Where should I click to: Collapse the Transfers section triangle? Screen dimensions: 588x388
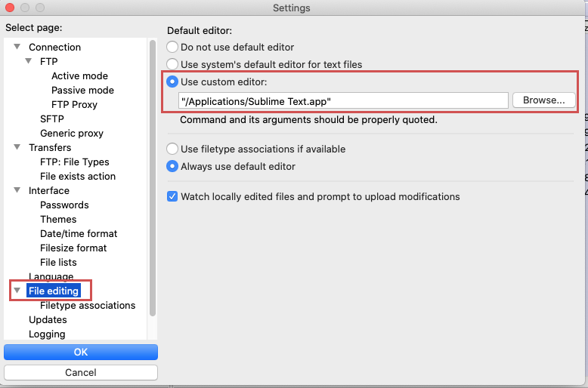[17, 147]
